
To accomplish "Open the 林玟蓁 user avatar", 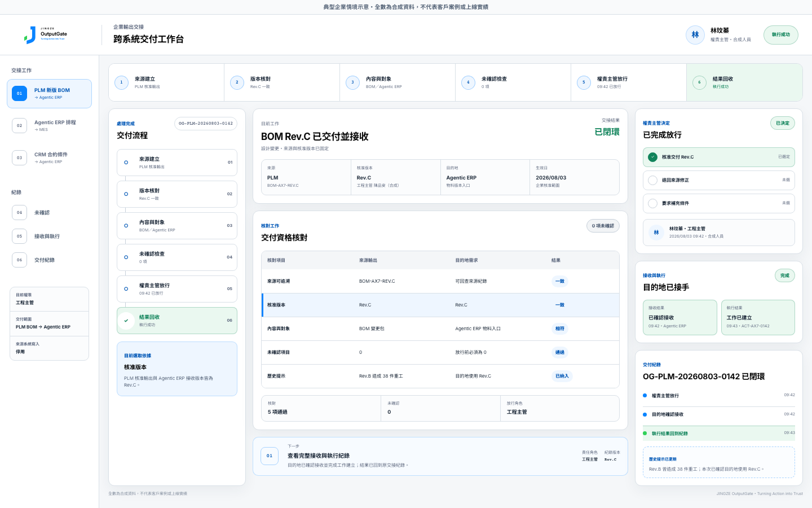I will click(695, 34).
